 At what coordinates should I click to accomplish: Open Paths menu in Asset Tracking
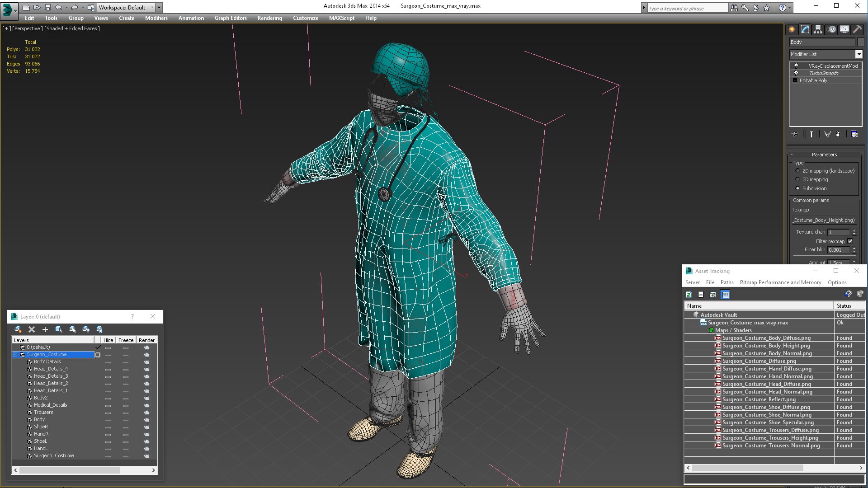727,282
